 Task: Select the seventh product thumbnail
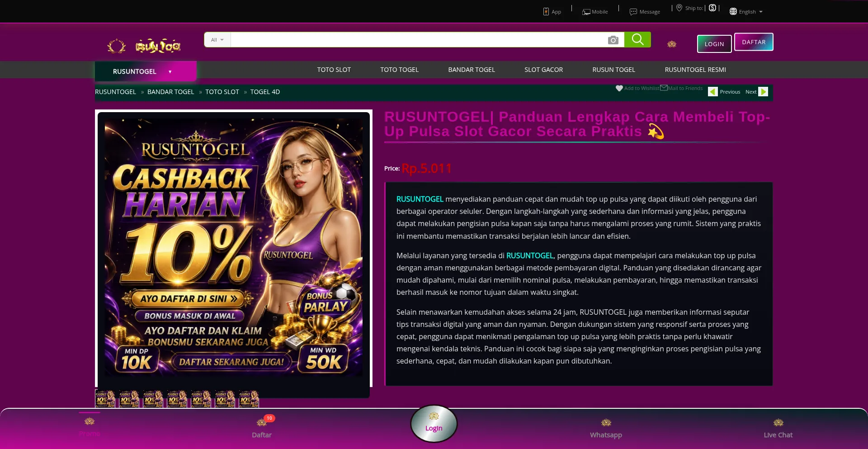(249, 399)
